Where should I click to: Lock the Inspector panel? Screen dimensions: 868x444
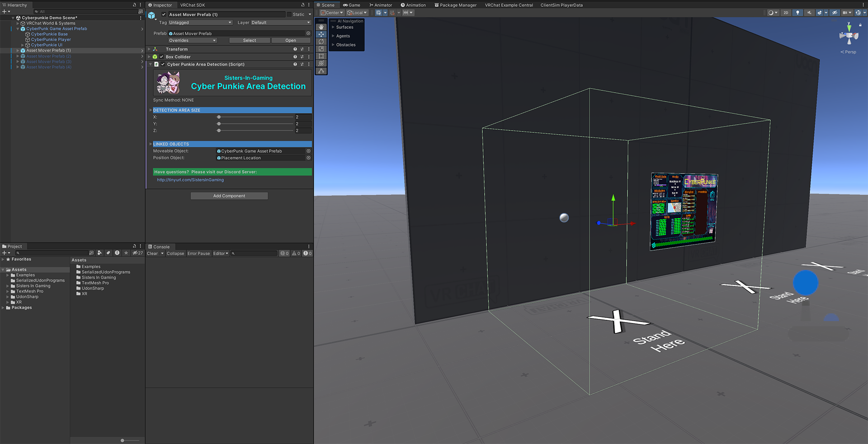pyautogui.click(x=303, y=5)
